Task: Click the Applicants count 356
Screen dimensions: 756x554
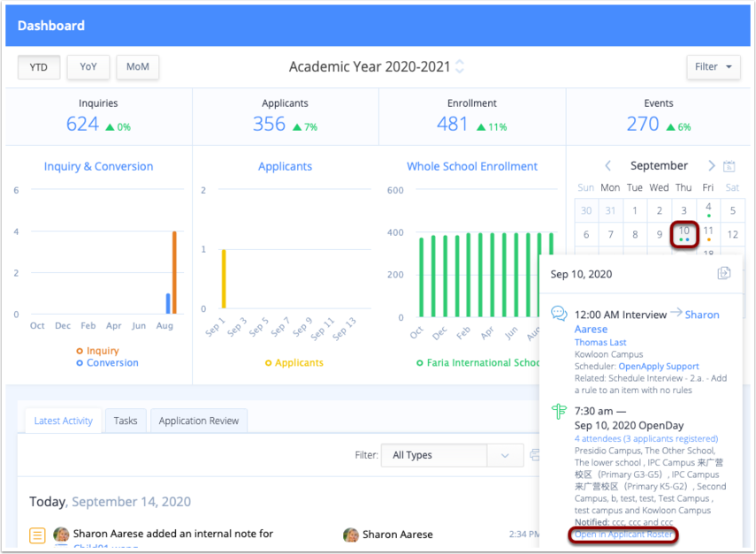Action: (270, 125)
